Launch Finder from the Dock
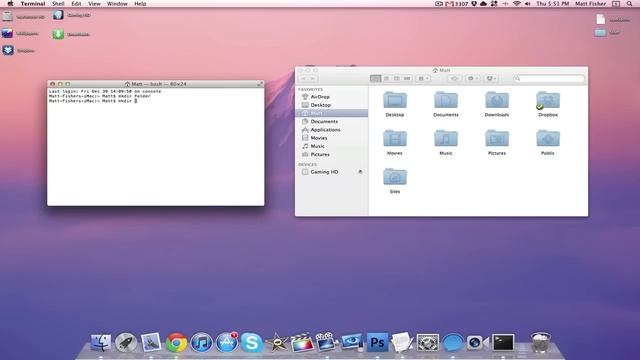The width and height of the screenshot is (640, 360). [100, 342]
